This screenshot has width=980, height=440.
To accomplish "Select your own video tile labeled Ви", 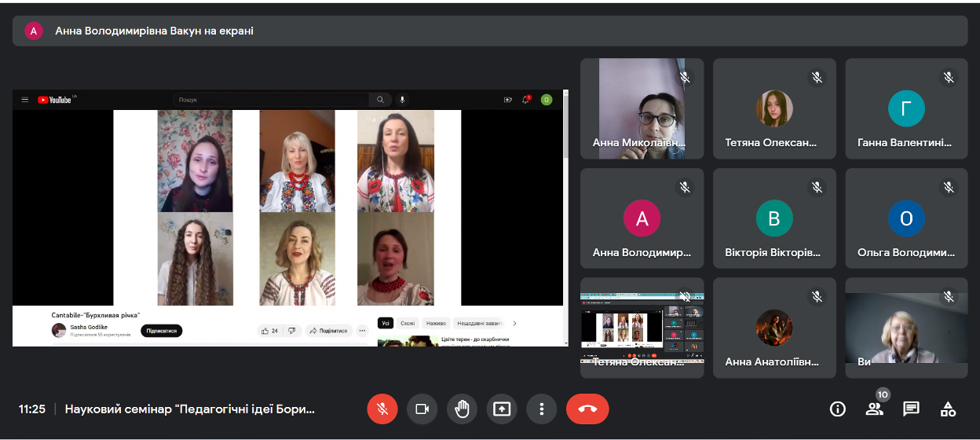I will 906,328.
